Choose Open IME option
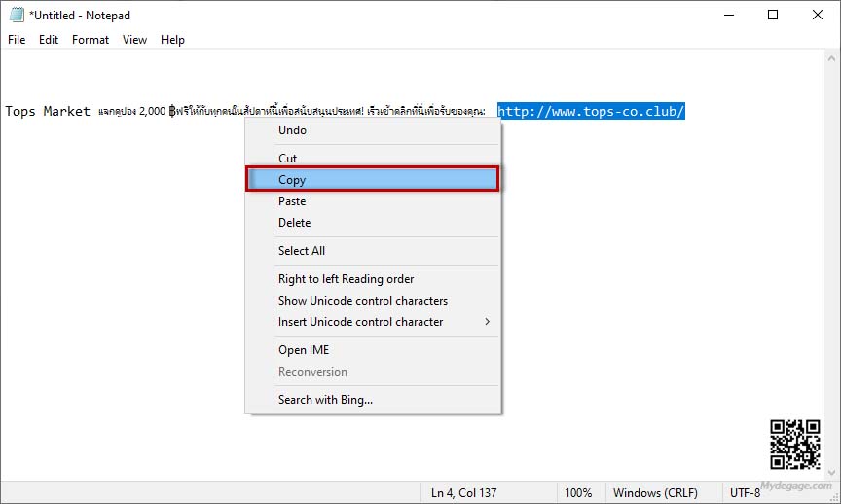Viewport: 841px width, 504px height. 373,350
